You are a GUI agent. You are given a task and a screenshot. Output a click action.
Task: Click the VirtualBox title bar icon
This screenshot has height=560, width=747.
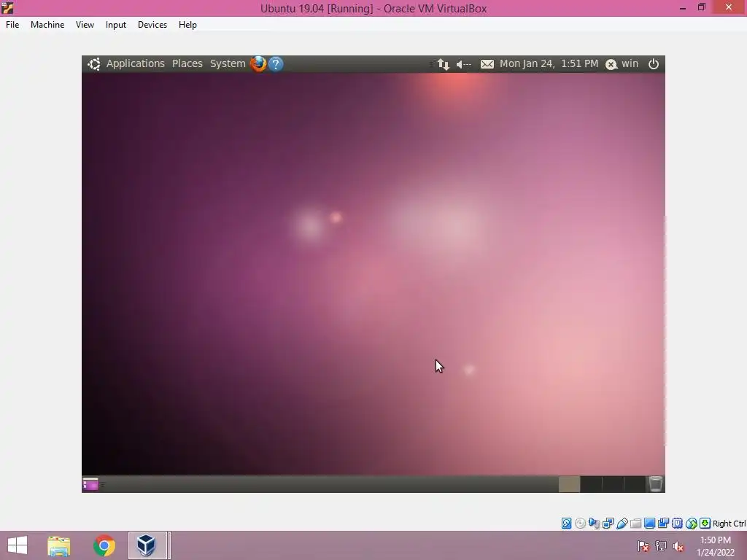pyautogui.click(x=7, y=8)
